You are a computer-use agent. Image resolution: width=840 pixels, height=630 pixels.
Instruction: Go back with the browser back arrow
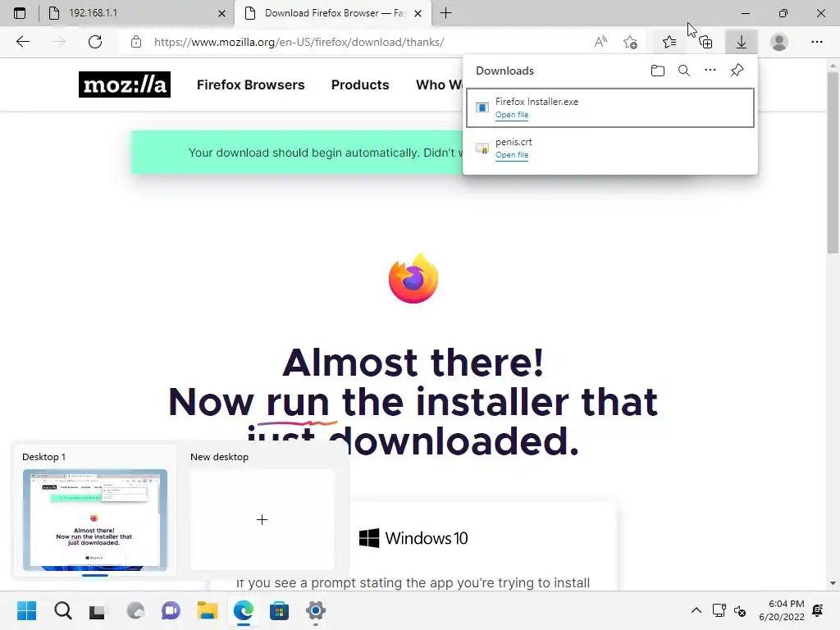[x=22, y=42]
